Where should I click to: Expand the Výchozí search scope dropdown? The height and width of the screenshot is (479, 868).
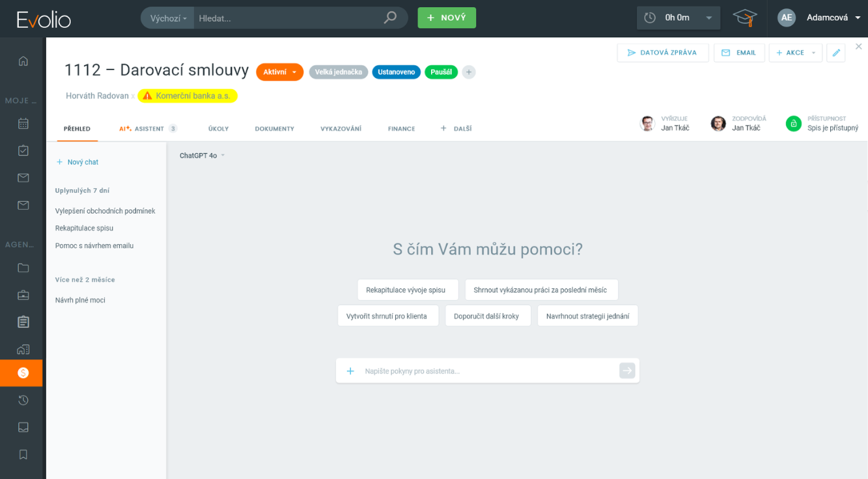pyautogui.click(x=168, y=18)
